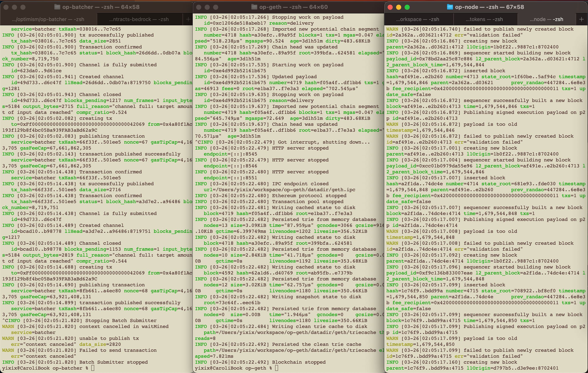Click timestamp=1,679,544,850 under payload is too old
Image resolution: width=588 pixels, height=373 pixels.
(420, 344)
